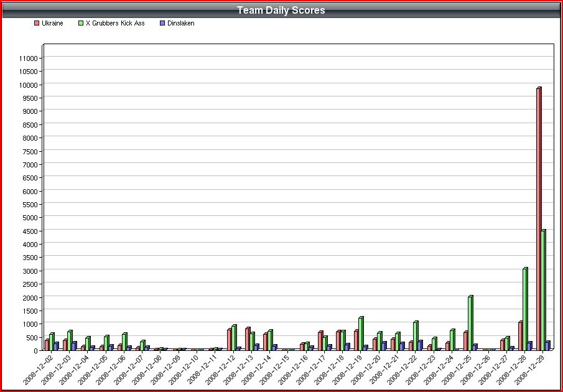Click the red Ukraine bar on 2008-12-02

(47, 345)
